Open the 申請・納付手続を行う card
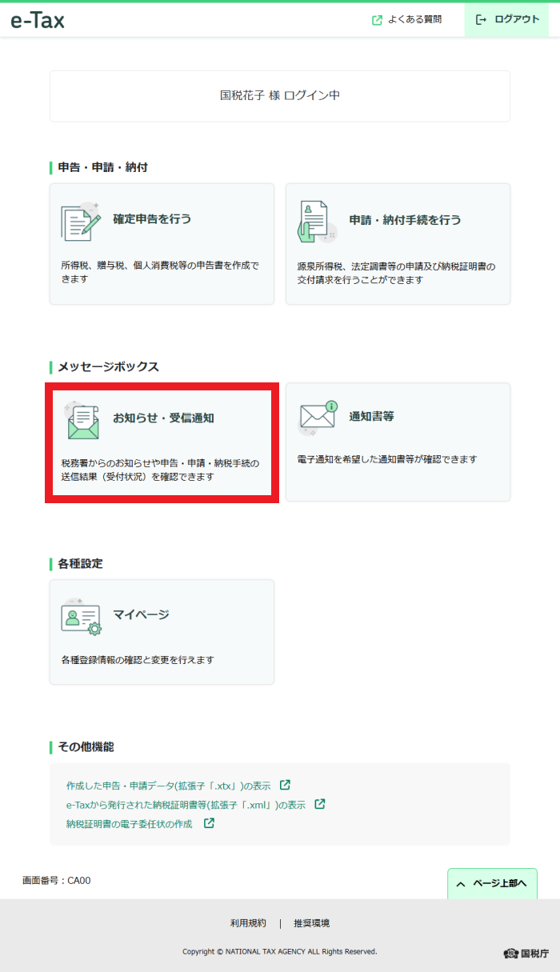The width and height of the screenshot is (560, 972). (x=398, y=244)
